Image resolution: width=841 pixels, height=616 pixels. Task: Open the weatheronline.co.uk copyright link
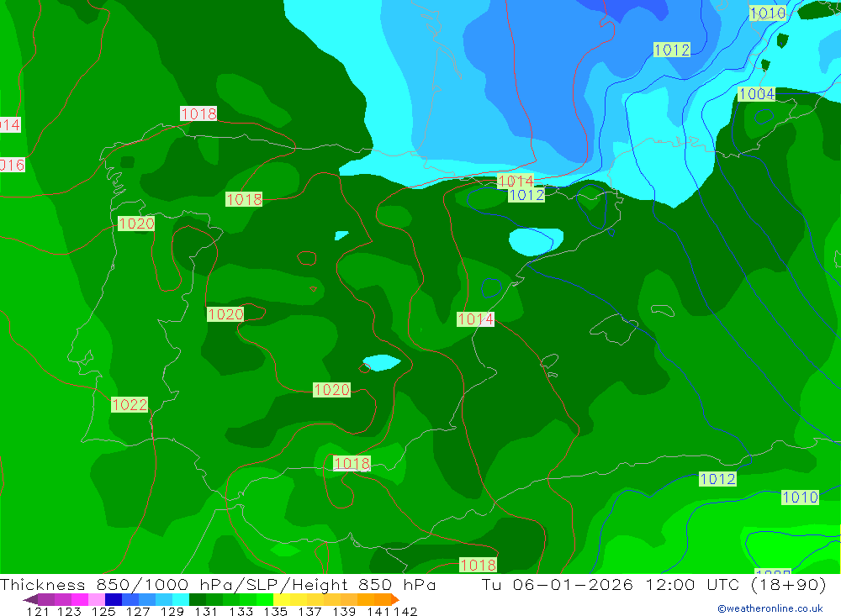(770, 608)
